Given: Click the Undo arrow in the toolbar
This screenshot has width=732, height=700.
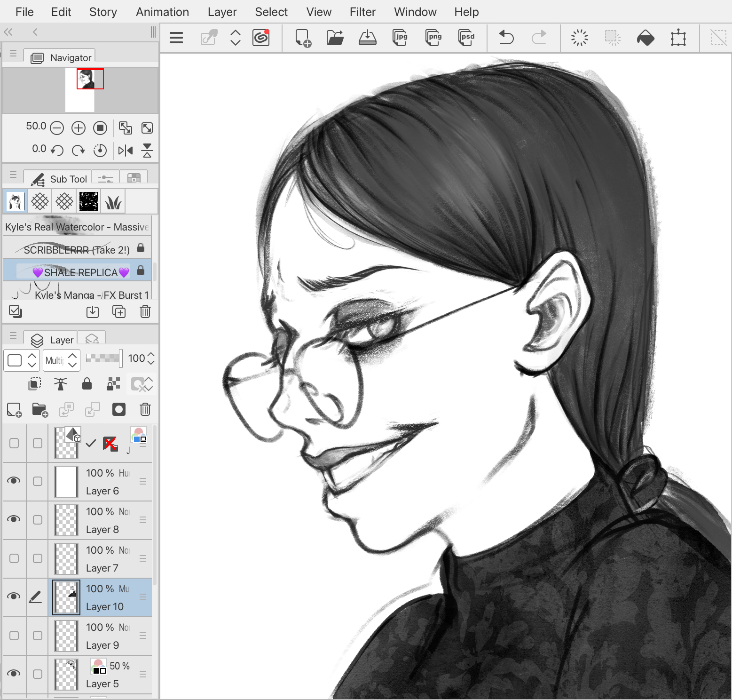Looking at the screenshot, I should coord(506,37).
